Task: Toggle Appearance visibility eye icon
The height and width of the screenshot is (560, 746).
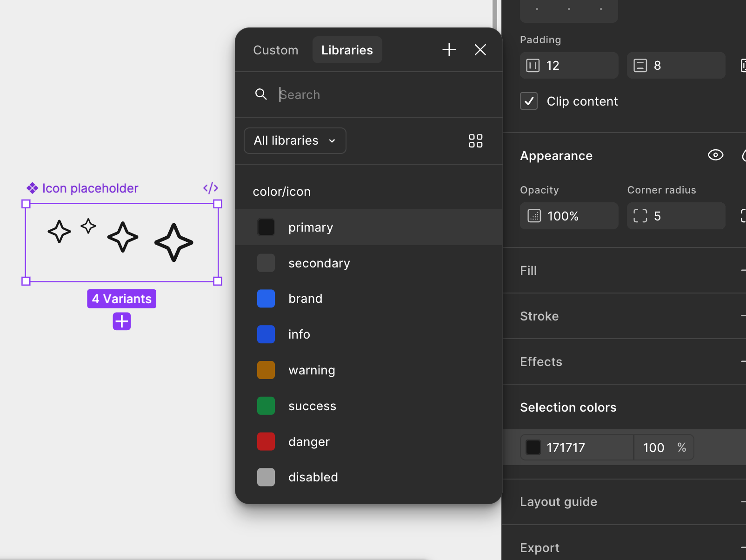Action: [715, 155]
